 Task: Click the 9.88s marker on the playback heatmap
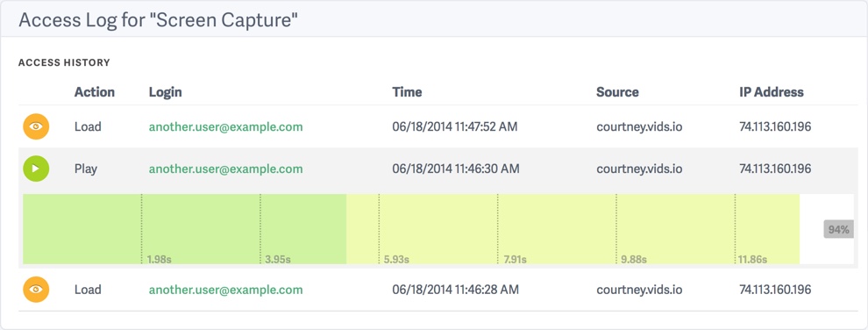[633, 259]
